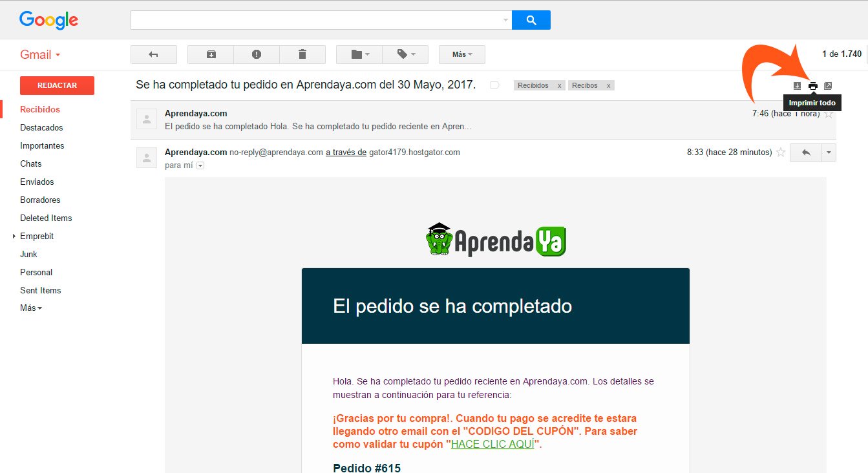
Task: Click the 1 de 1.740 counter
Action: pyautogui.click(x=842, y=54)
